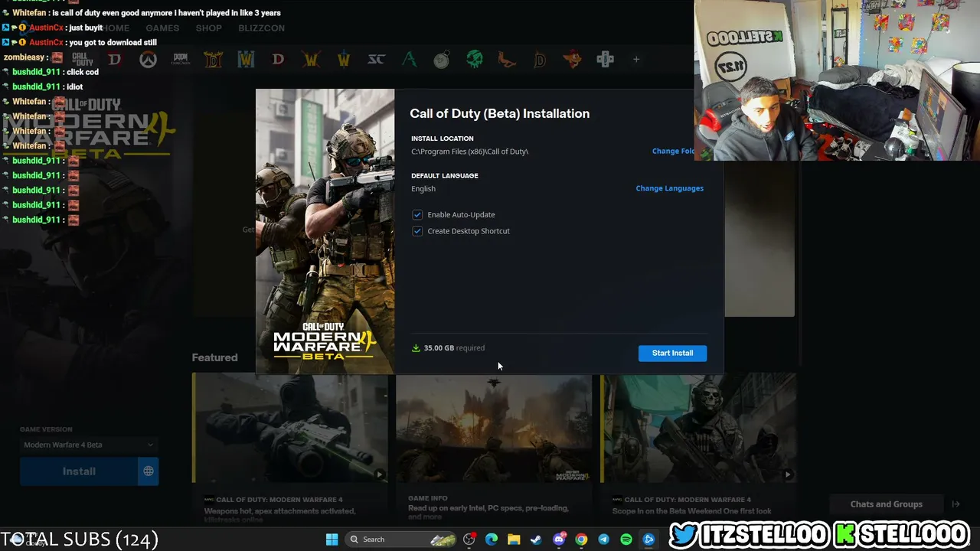The image size is (980, 551).
Task: Open Discord from the taskbar
Action: tap(559, 540)
